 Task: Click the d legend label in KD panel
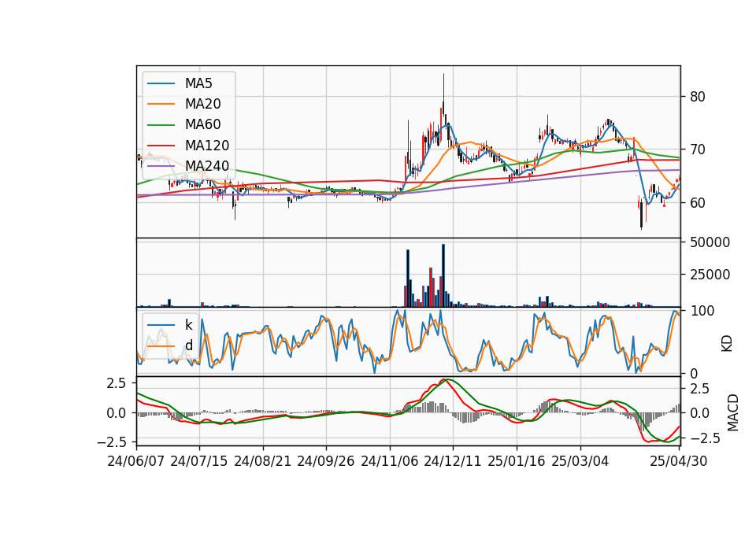coord(188,345)
